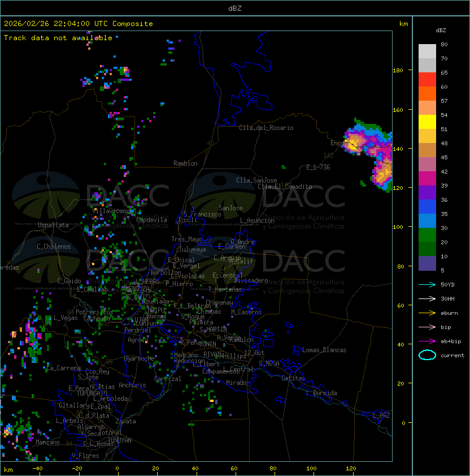Pick the magenta 42-39 dBZ swatch
This screenshot has height=476, width=470.
[427, 179]
